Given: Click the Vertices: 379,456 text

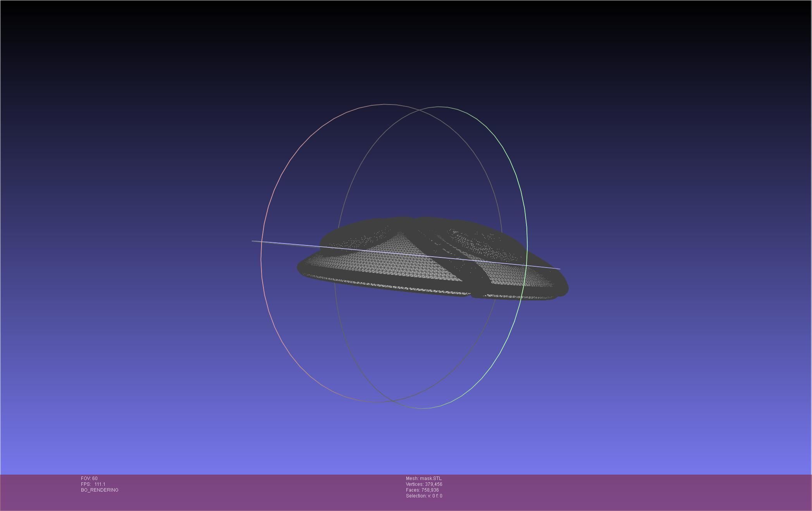Looking at the screenshot, I should (x=424, y=484).
